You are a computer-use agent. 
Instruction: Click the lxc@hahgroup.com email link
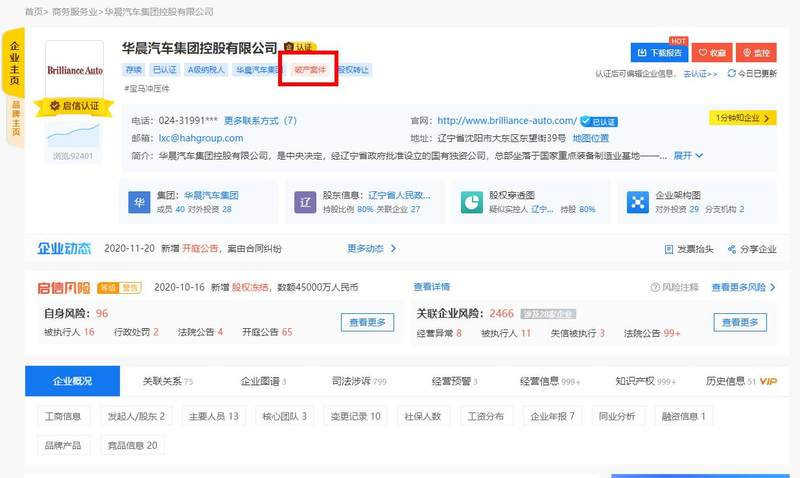click(x=201, y=138)
